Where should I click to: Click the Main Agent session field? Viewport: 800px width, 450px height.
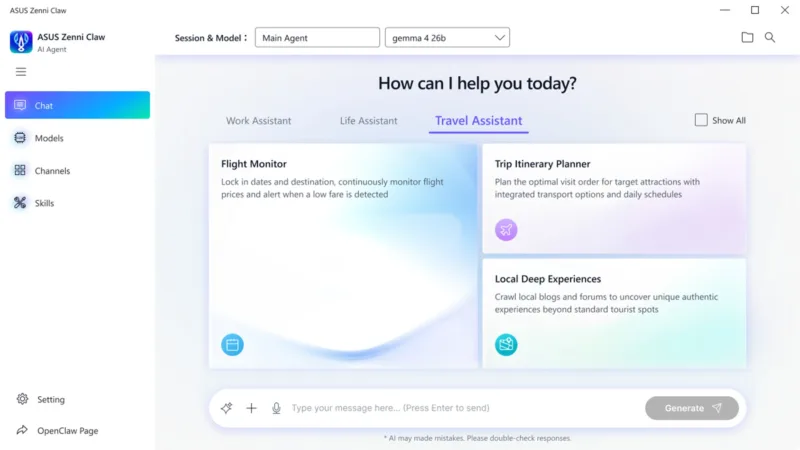pyautogui.click(x=317, y=38)
